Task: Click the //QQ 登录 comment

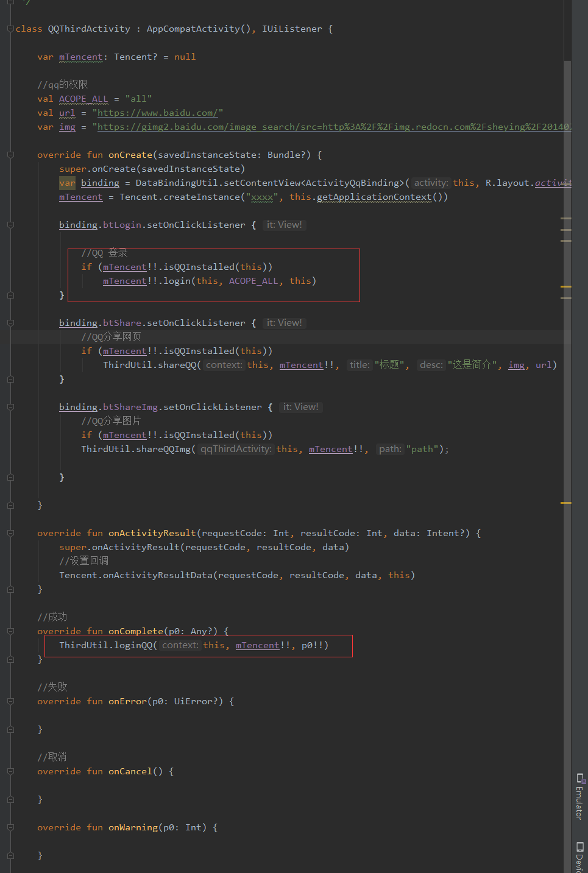Action: [104, 253]
